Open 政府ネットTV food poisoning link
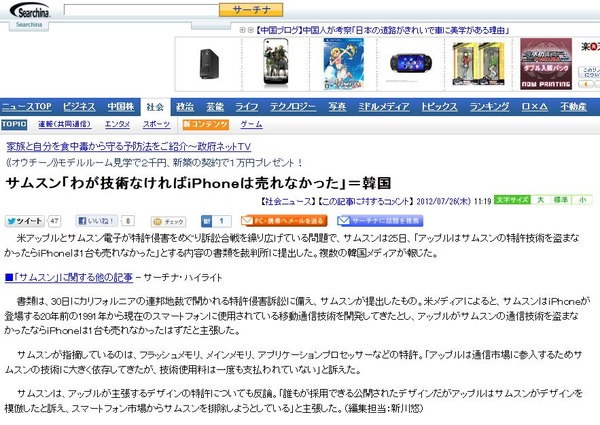This screenshot has width=600, height=425. click(129, 147)
